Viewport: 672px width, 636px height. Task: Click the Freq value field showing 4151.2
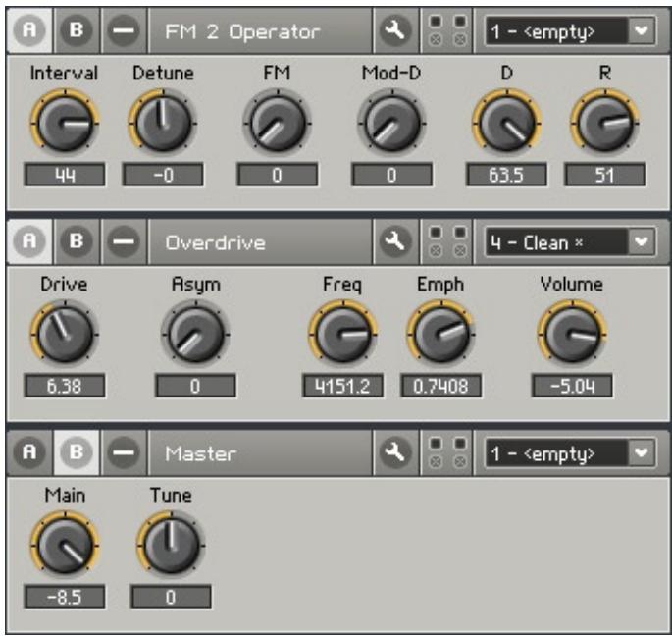pyautogui.click(x=342, y=386)
